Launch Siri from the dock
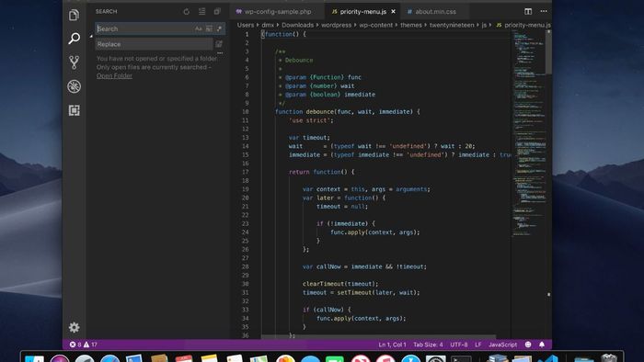This screenshot has width=644, height=362. point(60,358)
